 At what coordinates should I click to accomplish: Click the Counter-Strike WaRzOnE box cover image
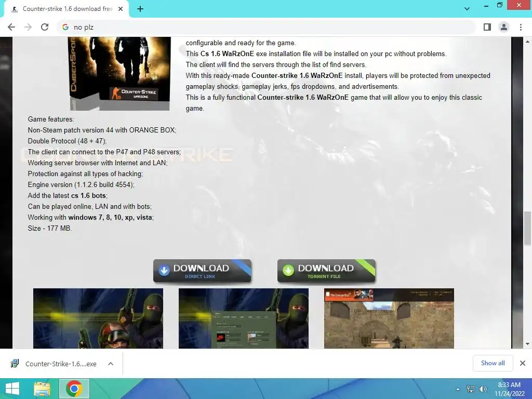click(120, 74)
